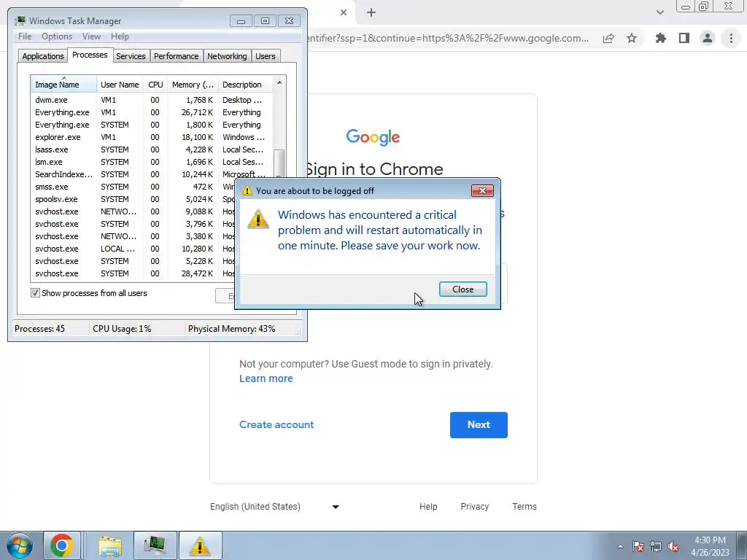Click the muted volume tray icon
The height and width of the screenshot is (560, 747).
pos(673,546)
